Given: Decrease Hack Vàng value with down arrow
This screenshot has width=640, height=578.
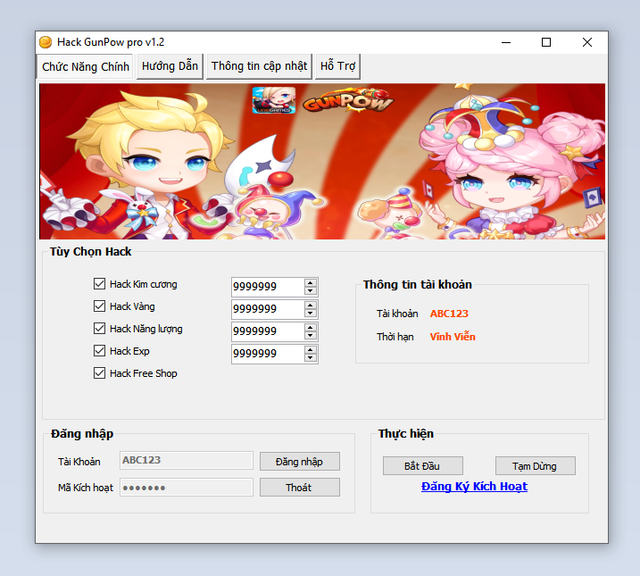Looking at the screenshot, I should click(310, 313).
